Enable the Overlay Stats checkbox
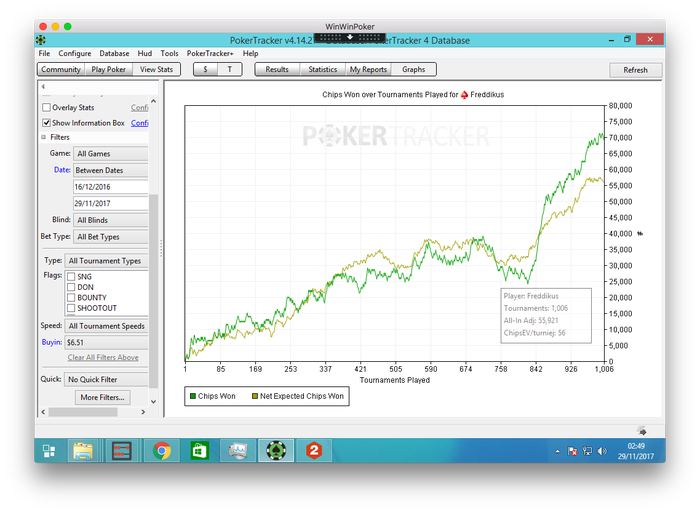 (x=46, y=108)
